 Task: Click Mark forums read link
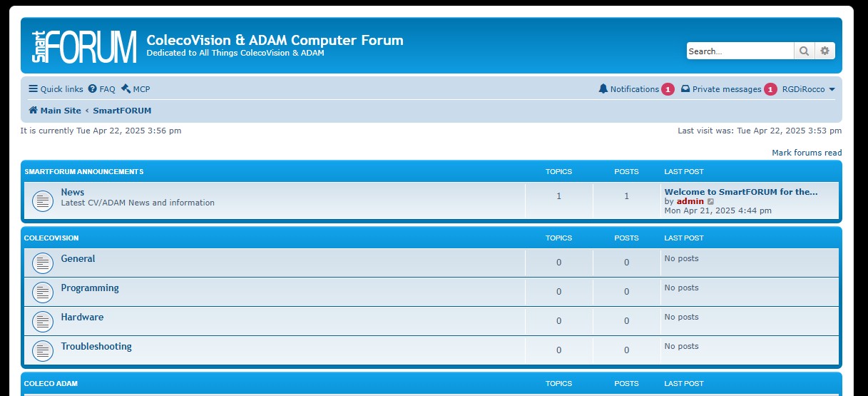[x=807, y=153]
